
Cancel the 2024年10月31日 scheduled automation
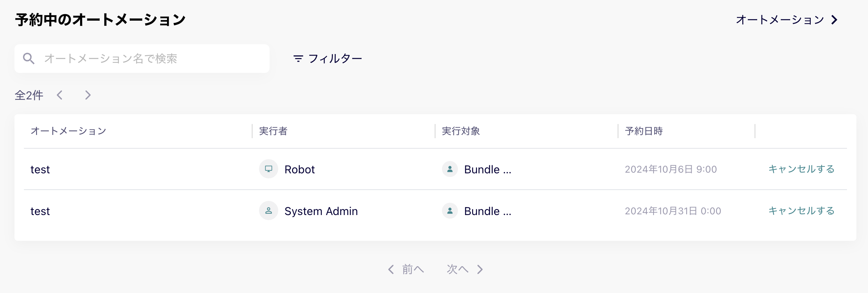[x=802, y=211]
